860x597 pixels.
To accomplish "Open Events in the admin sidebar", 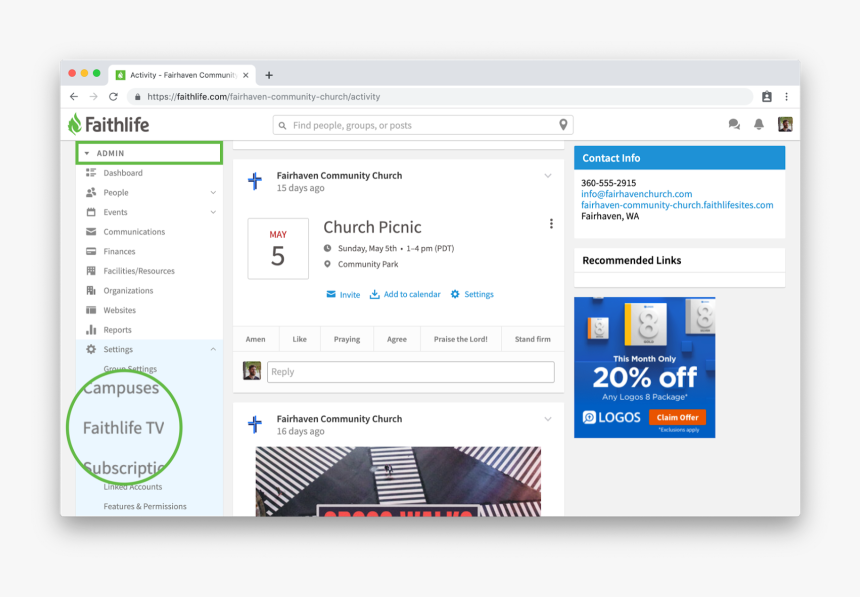I will point(115,212).
